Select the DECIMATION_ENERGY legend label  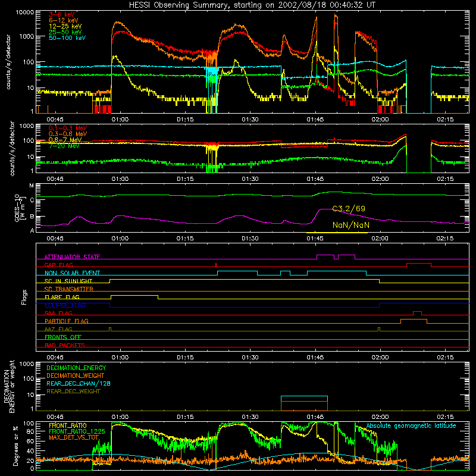click(x=76, y=368)
